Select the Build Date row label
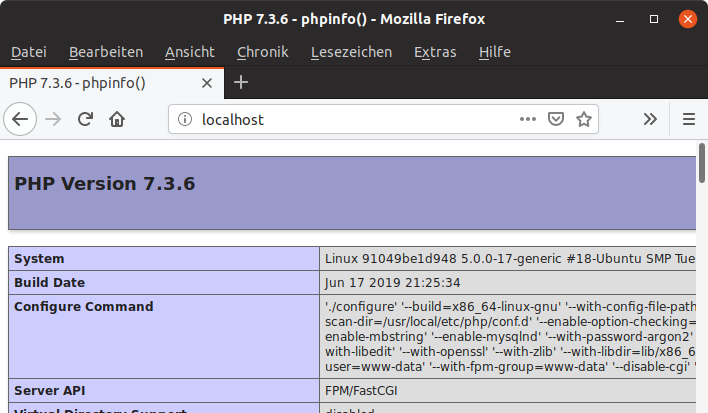708x413 pixels. coord(50,283)
